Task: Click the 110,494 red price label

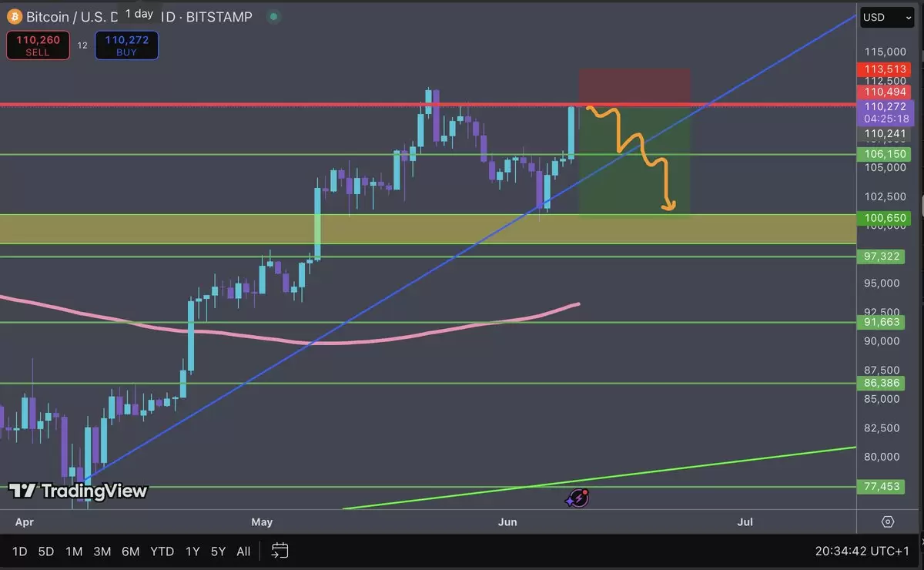Action: tap(885, 92)
